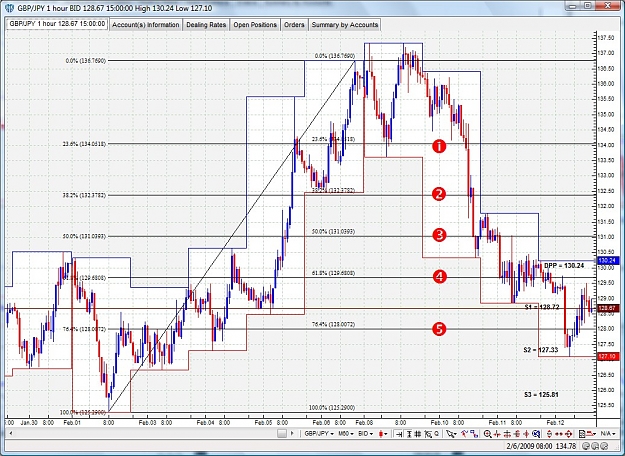The height and width of the screenshot is (456, 625).
Task: Maximize the trading window
Action: pos(588,6)
